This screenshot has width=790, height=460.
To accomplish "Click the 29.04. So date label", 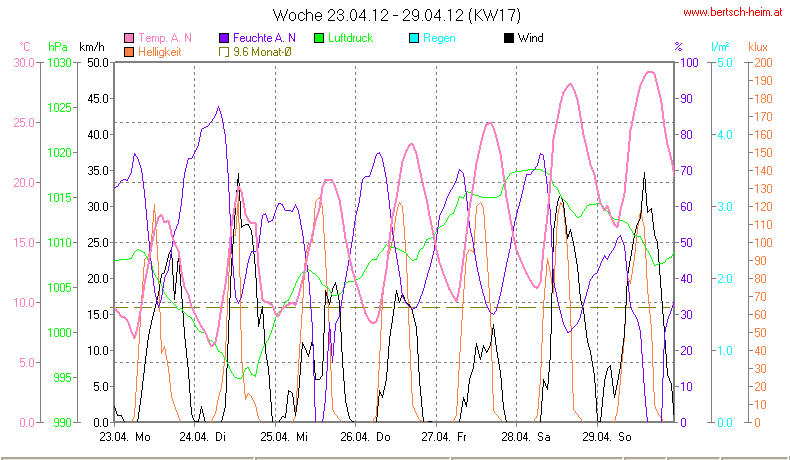I will tap(607, 437).
